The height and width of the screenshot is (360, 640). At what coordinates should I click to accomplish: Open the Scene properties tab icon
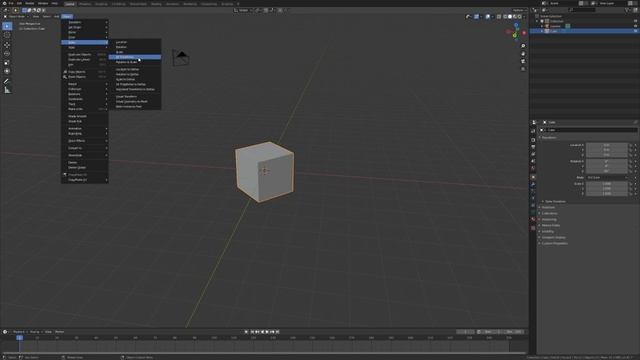pos(533,161)
